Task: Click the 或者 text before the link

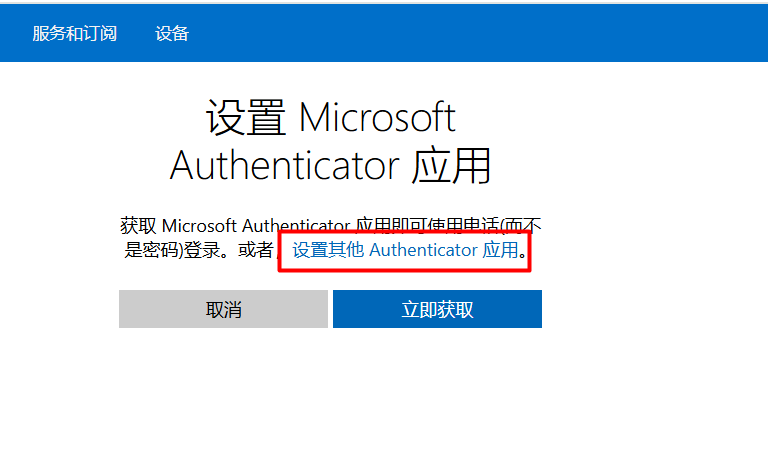Action: 255,250
